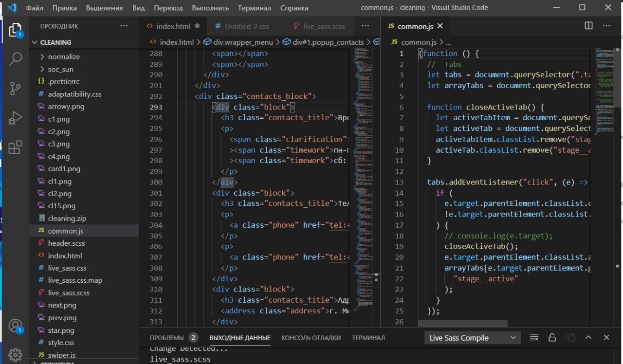The width and height of the screenshot is (623, 364).
Task: Open the Переход menu
Action: click(x=168, y=8)
